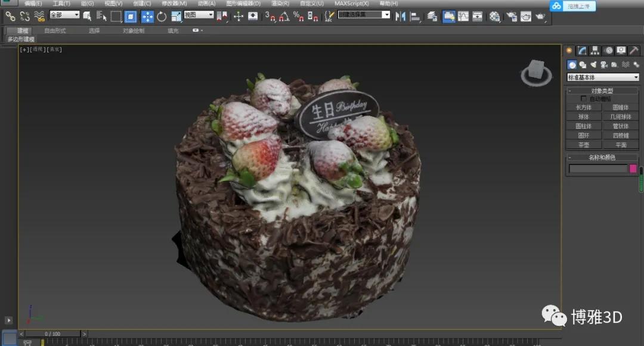This screenshot has width=644, height=346.
Task: Click the Utilities hammer icon
Action: (x=634, y=51)
